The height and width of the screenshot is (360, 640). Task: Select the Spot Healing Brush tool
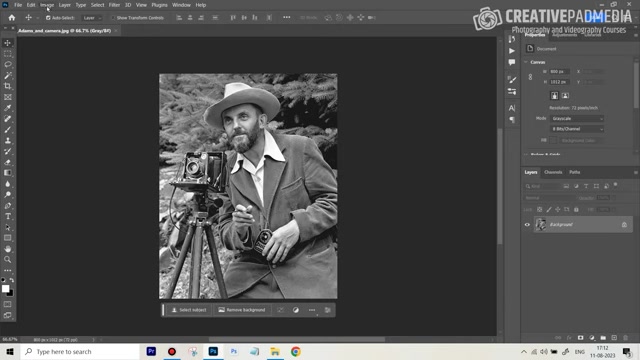coord(8,119)
